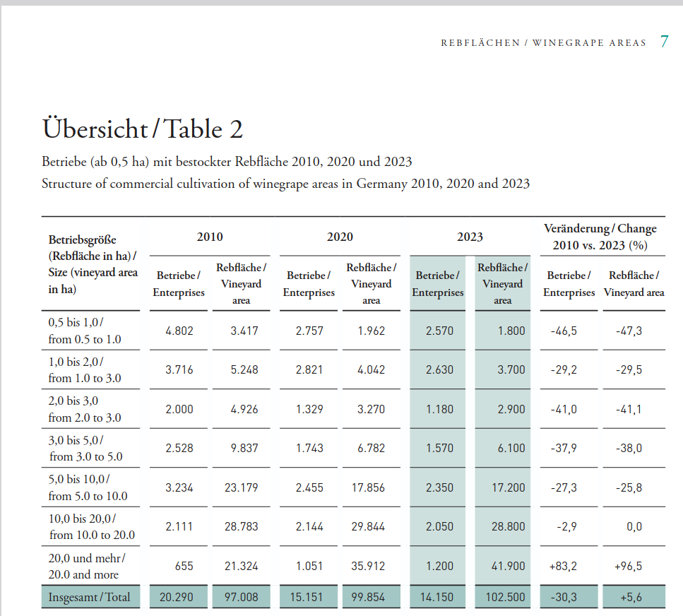
Task: Select the -30,3 total change cell
Action: coord(563,597)
